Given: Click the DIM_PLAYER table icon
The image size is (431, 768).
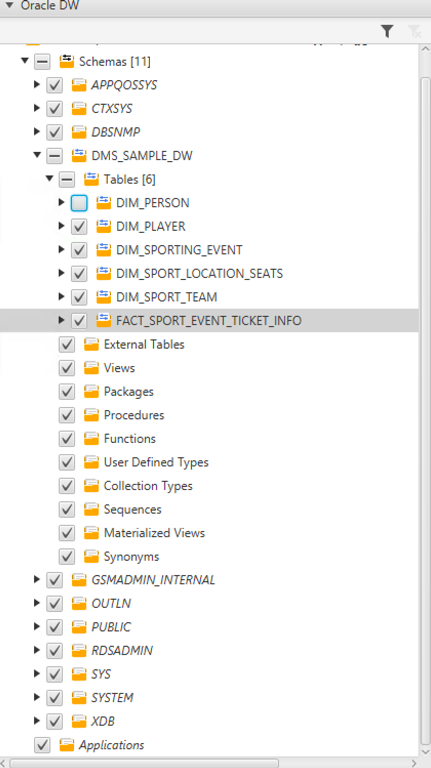Looking at the screenshot, I should 103,226.
